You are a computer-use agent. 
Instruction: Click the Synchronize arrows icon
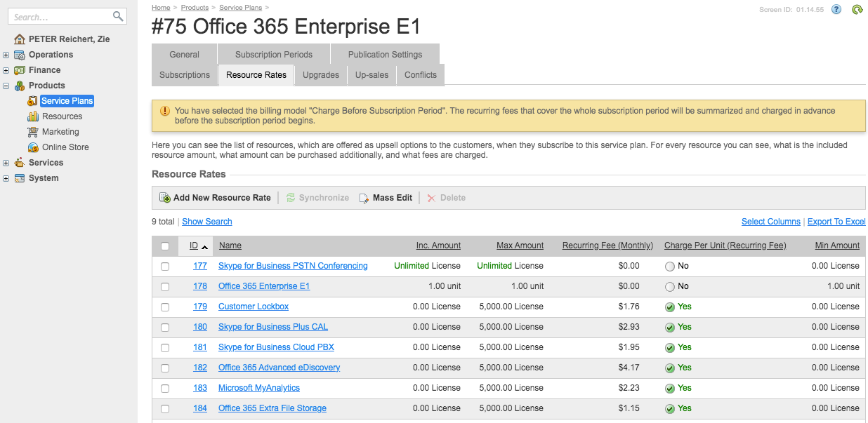[291, 198]
